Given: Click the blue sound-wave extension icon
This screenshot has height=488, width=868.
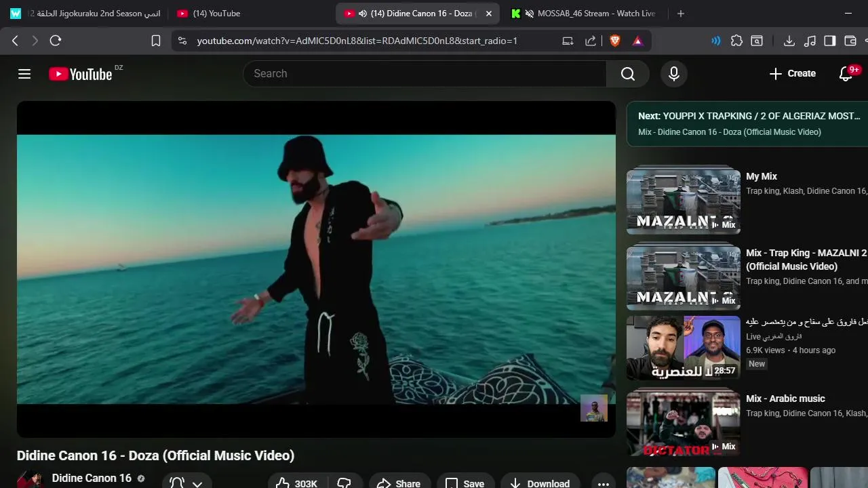Looking at the screenshot, I should click(x=716, y=41).
